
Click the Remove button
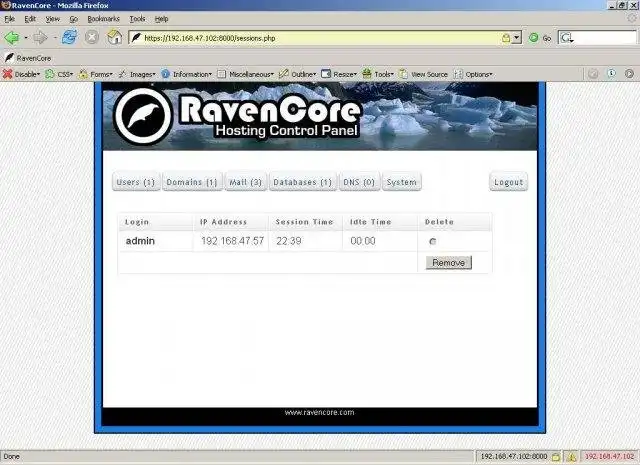coord(449,263)
